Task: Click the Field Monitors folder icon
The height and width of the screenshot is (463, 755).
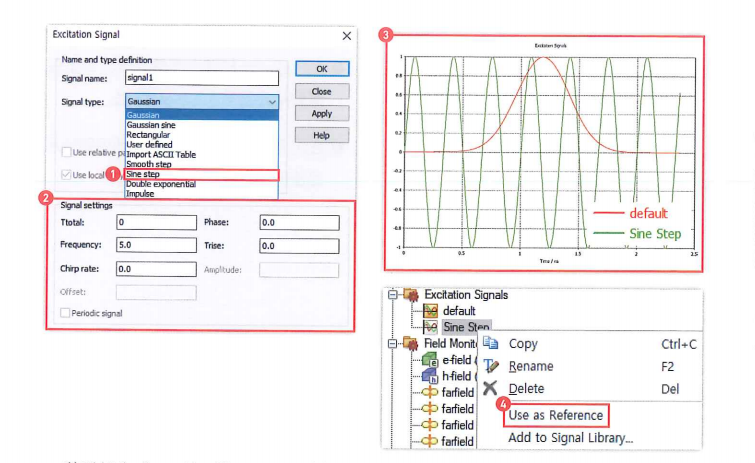Action: [411, 344]
